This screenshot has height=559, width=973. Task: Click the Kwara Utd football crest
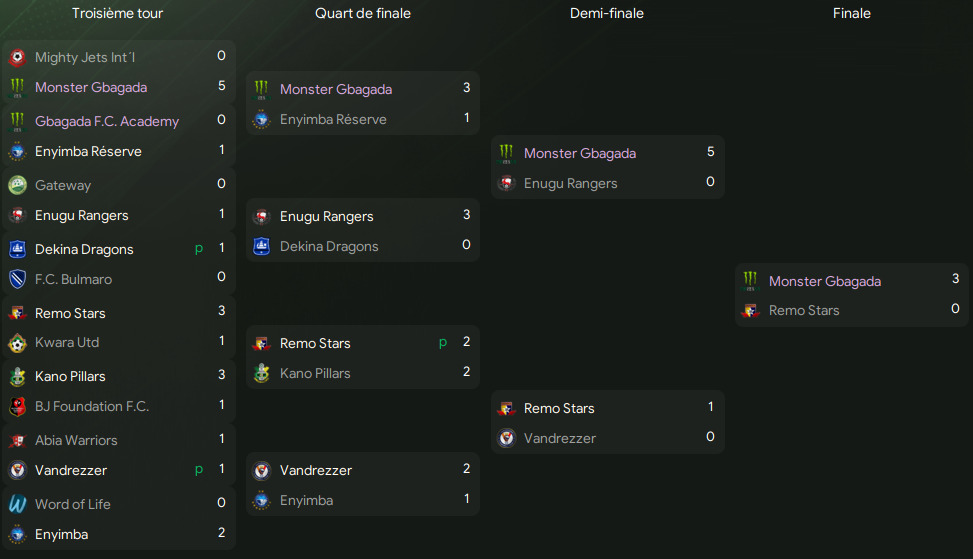(x=17, y=342)
